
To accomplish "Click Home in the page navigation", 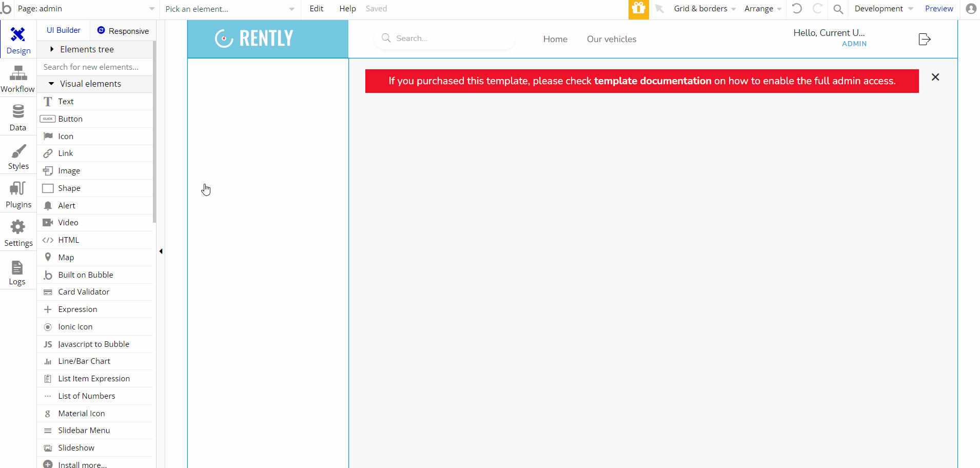I will 555,39.
